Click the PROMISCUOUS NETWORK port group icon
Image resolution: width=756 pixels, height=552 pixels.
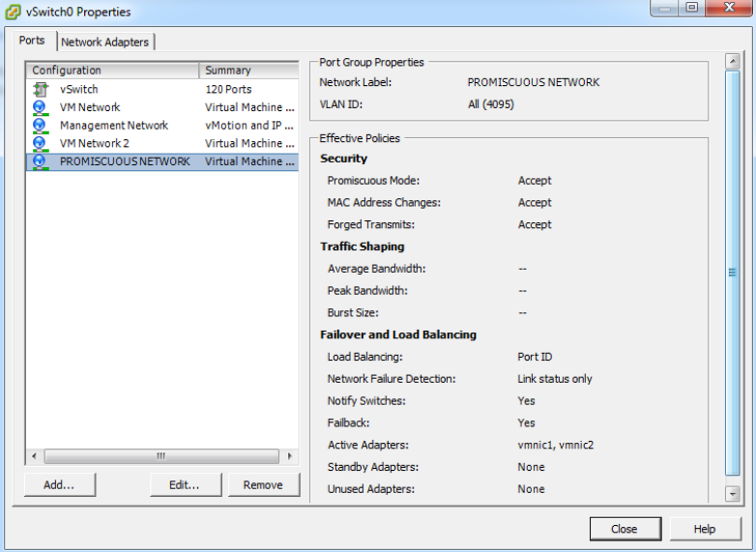pos(40,161)
